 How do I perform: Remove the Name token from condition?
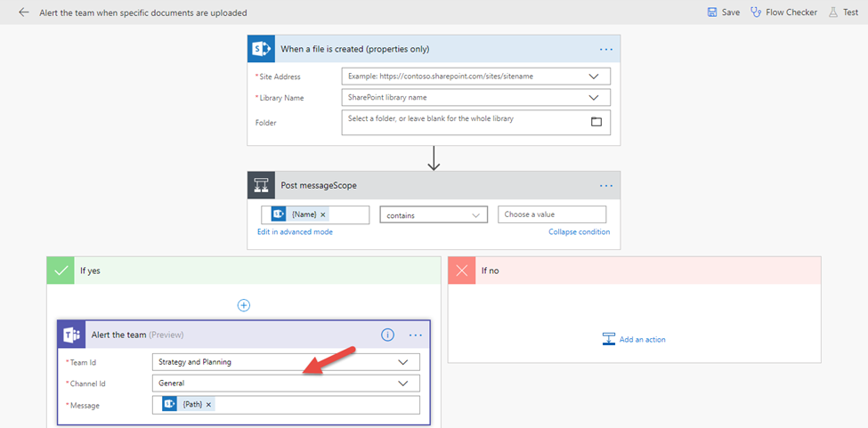(x=323, y=215)
